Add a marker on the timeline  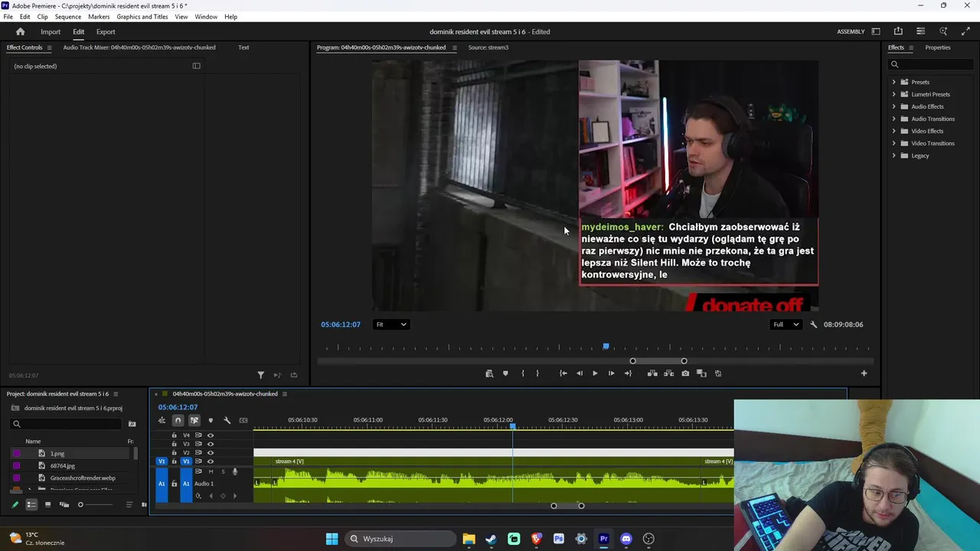click(211, 420)
